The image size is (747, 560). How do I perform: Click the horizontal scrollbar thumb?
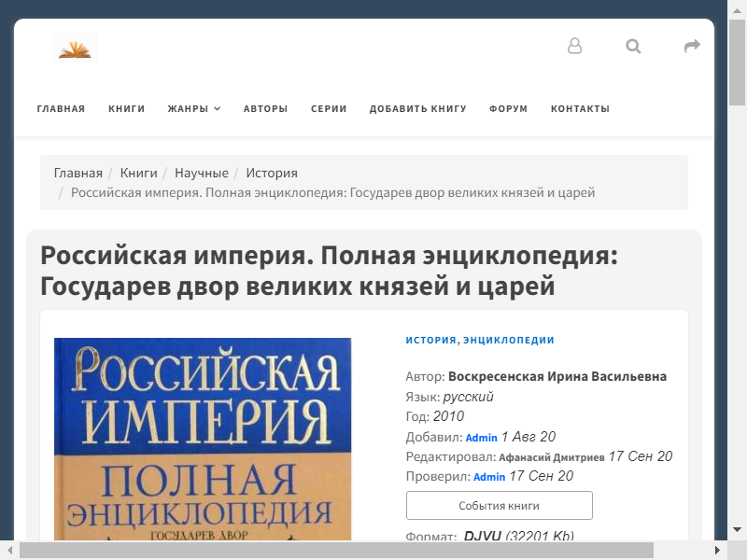[336, 551]
